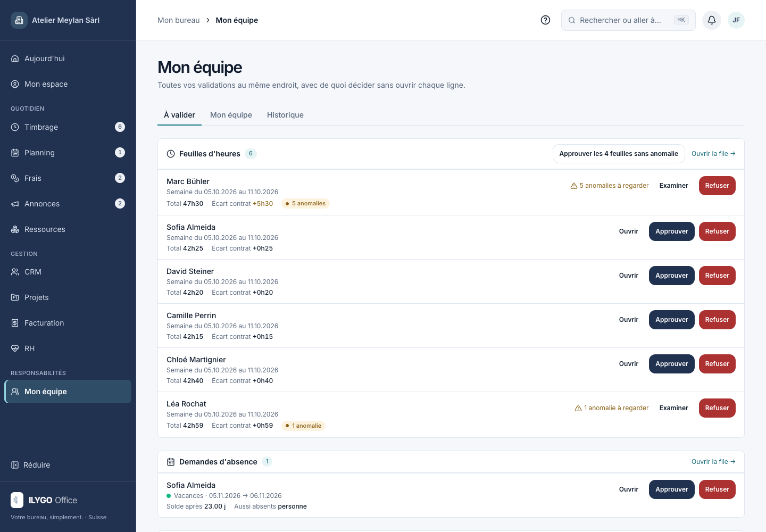
Task: Go to Mon bureau breadcrumb
Action: click(x=179, y=20)
